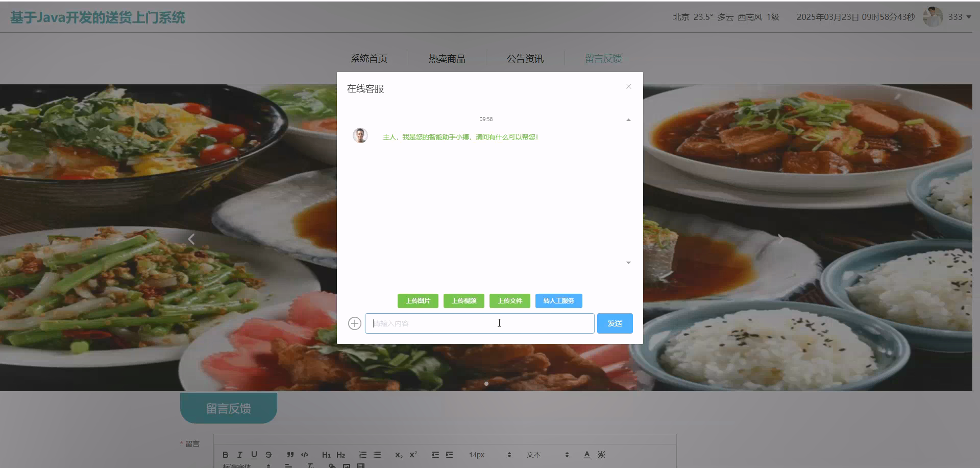The height and width of the screenshot is (468, 980).
Task: Show previous carousel slide
Action: tap(191, 239)
